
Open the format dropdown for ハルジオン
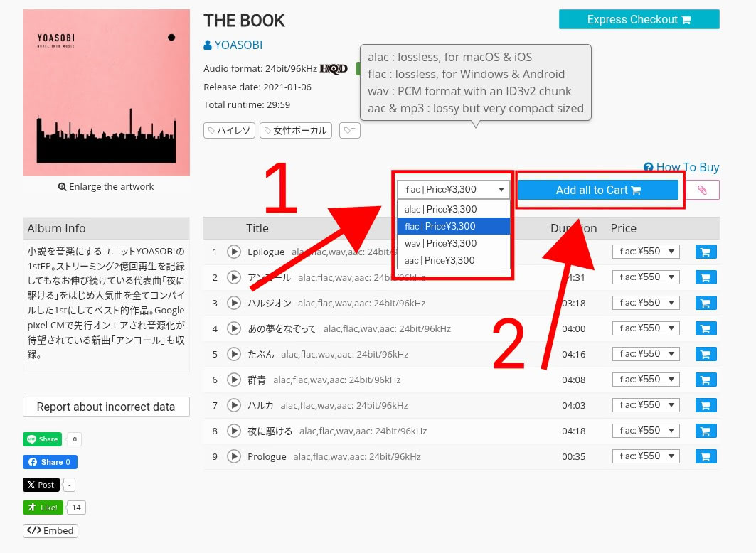(645, 302)
